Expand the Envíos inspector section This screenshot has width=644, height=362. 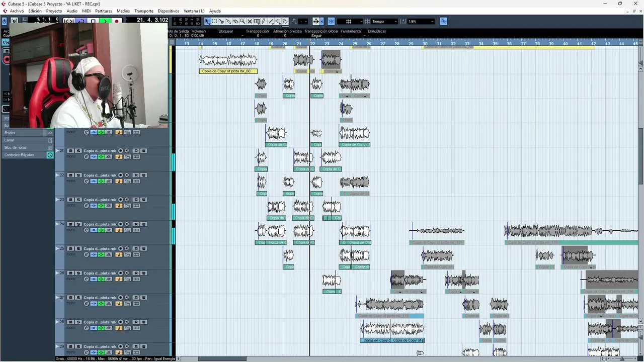(27, 133)
